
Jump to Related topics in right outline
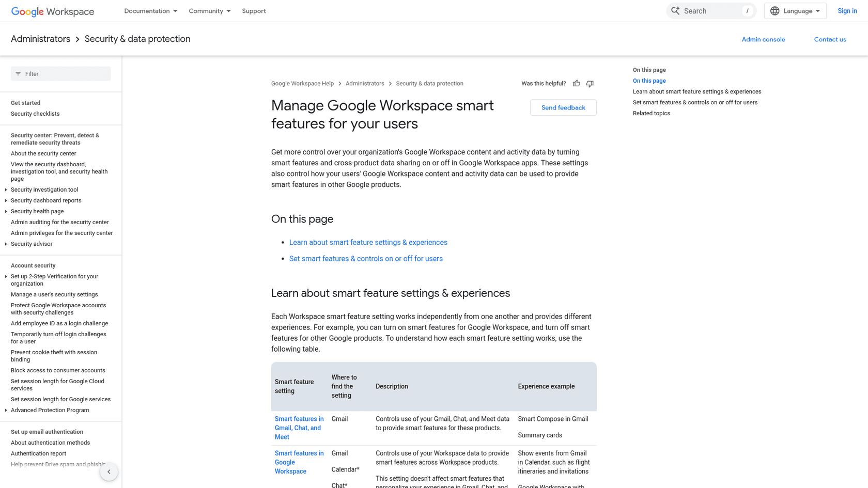click(x=651, y=113)
